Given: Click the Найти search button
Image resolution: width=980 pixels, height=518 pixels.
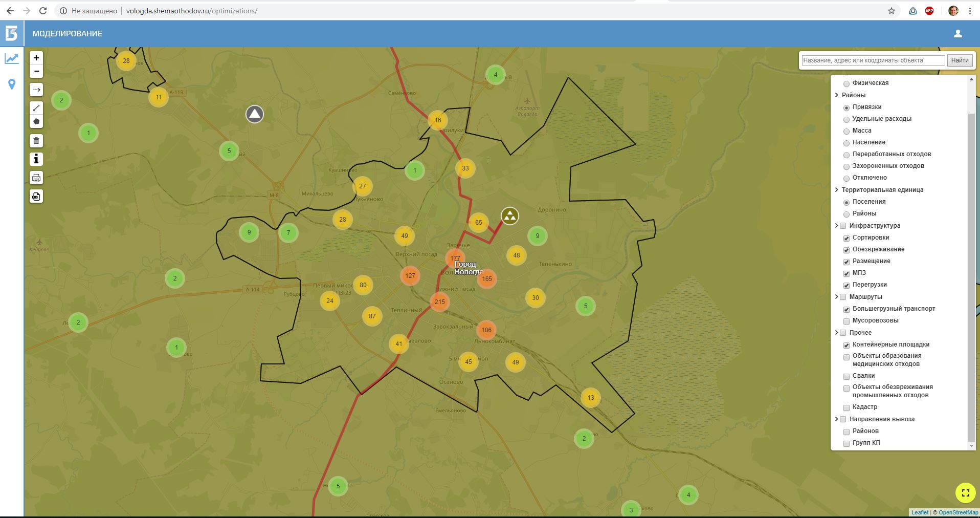Looking at the screenshot, I should (x=960, y=60).
